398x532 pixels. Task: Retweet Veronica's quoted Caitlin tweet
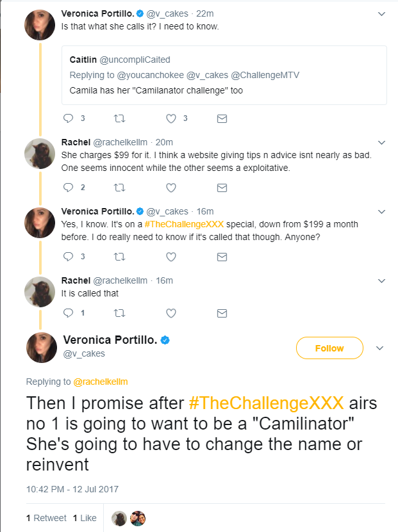point(119,118)
